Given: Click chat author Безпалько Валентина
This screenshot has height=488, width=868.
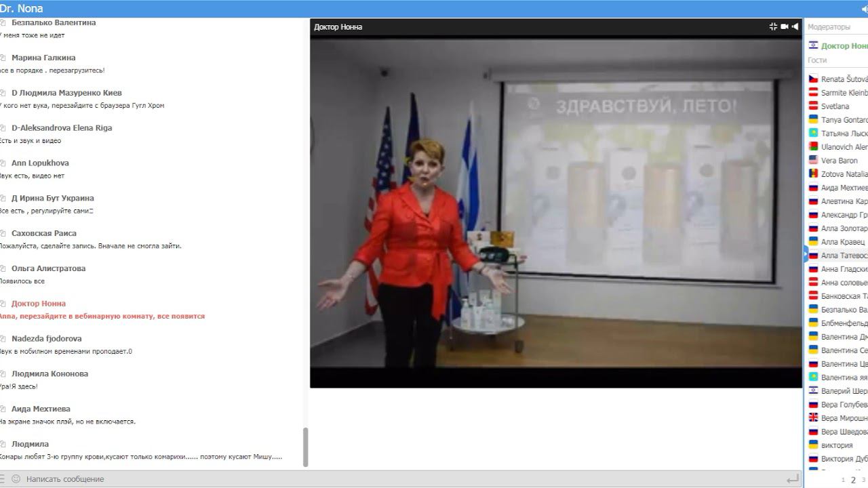Looking at the screenshot, I should 54,22.
